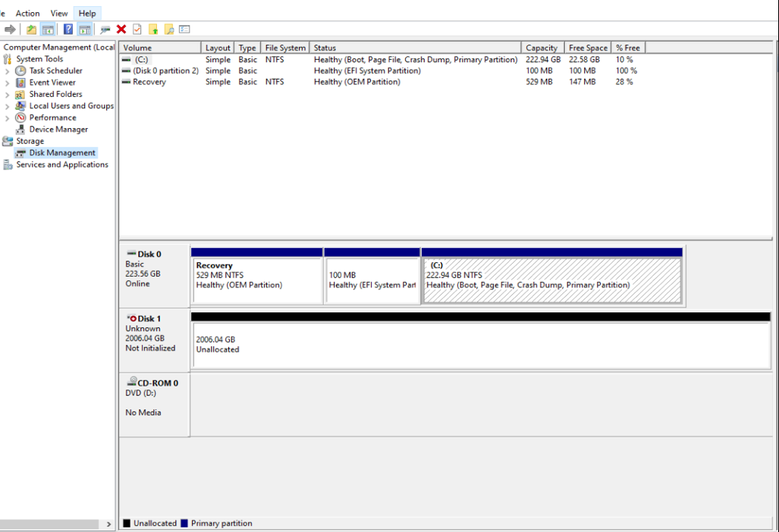Open the Action menu

[27, 14]
